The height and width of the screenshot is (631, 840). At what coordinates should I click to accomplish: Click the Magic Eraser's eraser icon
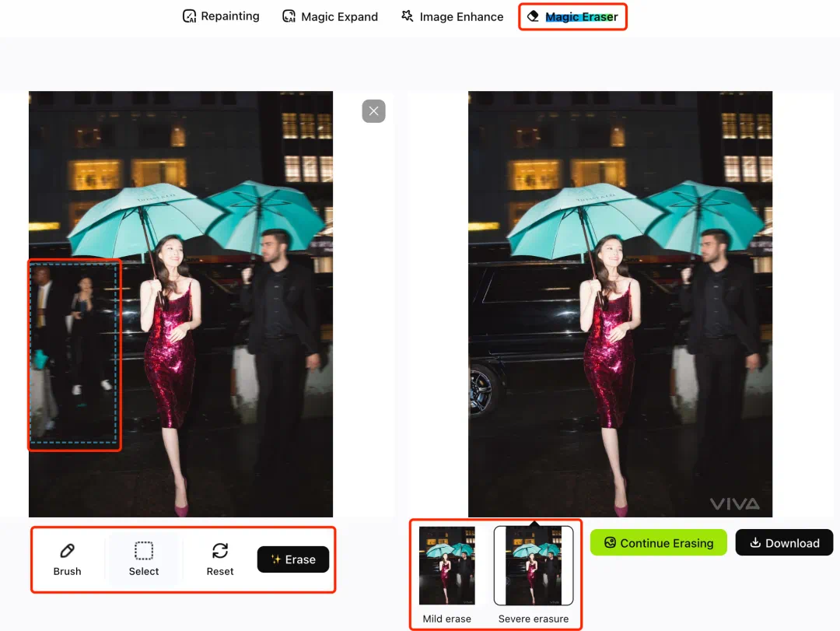pyautogui.click(x=533, y=16)
